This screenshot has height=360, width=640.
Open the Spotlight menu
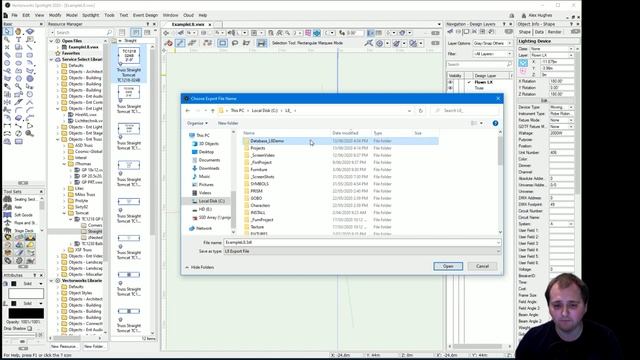coord(91,15)
